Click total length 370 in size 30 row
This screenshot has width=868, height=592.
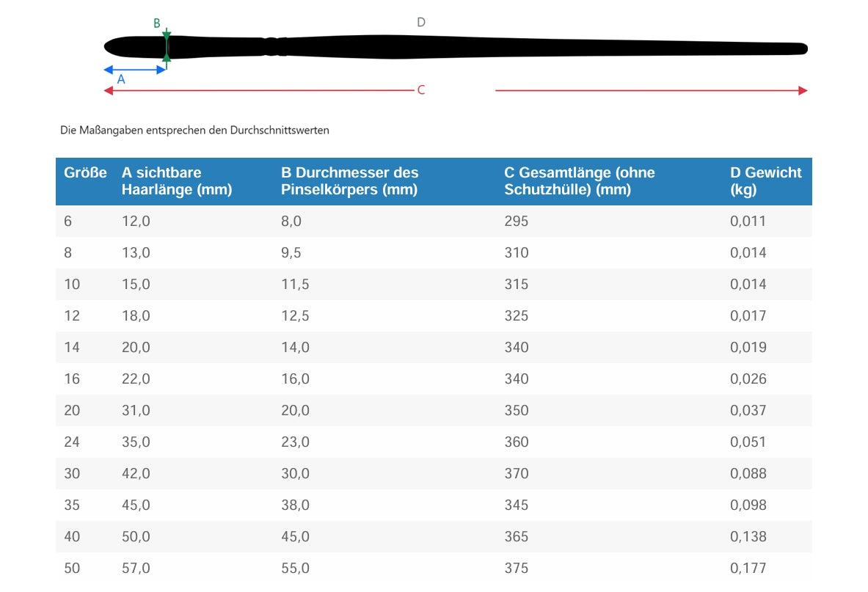point(516,473)
